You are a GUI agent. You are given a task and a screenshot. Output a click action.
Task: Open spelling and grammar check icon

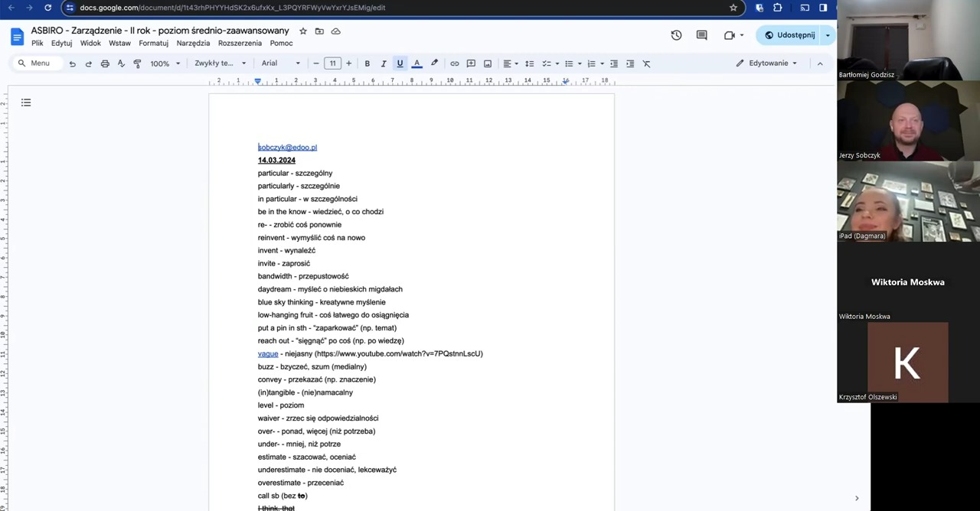[121, 63]
